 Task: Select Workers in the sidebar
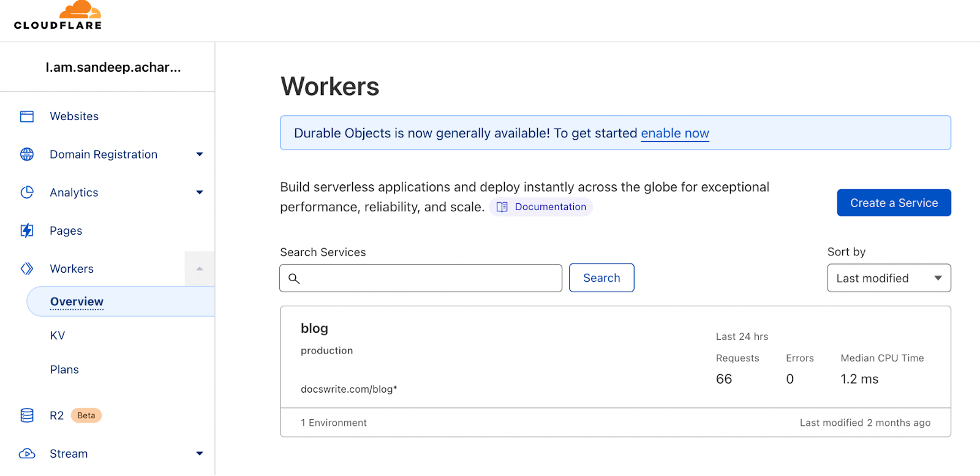click(x=72, y=269)
